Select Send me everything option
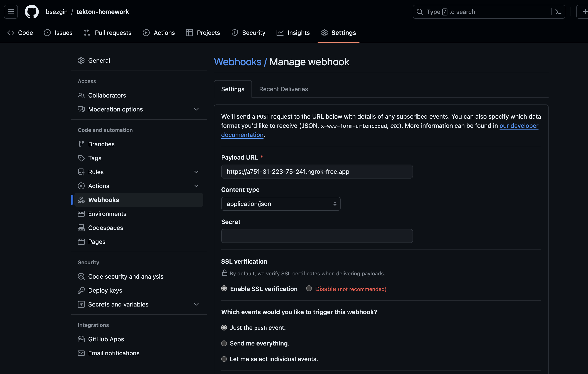The height and width of the screenshot is (374, 588). (x=224, y=343)
